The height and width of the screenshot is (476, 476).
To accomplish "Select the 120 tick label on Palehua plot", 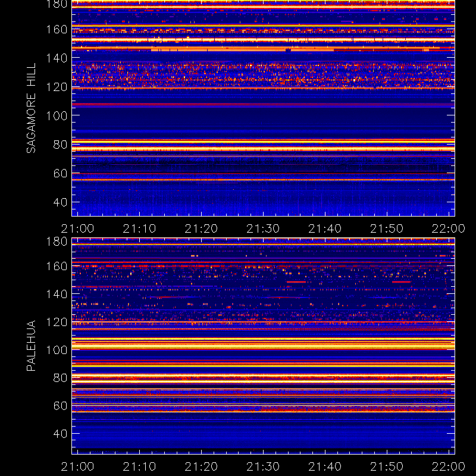I will point(57,322).
